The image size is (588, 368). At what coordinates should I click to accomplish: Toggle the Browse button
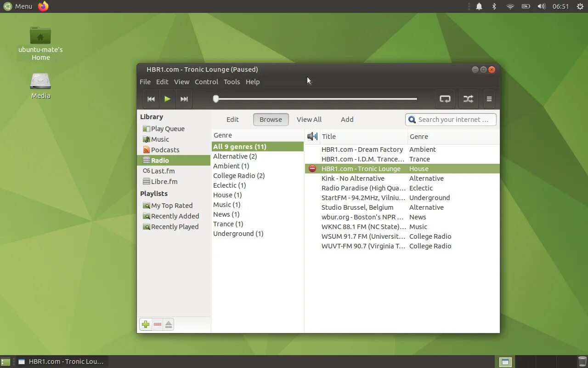click(271, 120)
